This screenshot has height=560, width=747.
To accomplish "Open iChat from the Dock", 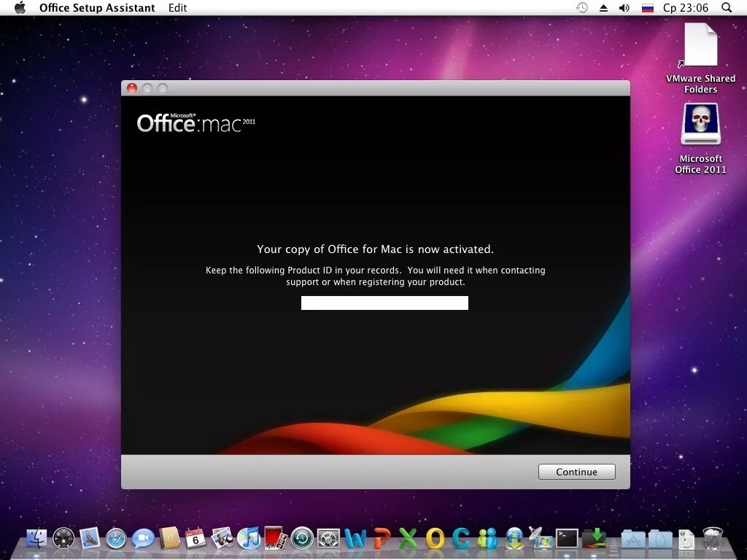I will (x=143, y=539).
